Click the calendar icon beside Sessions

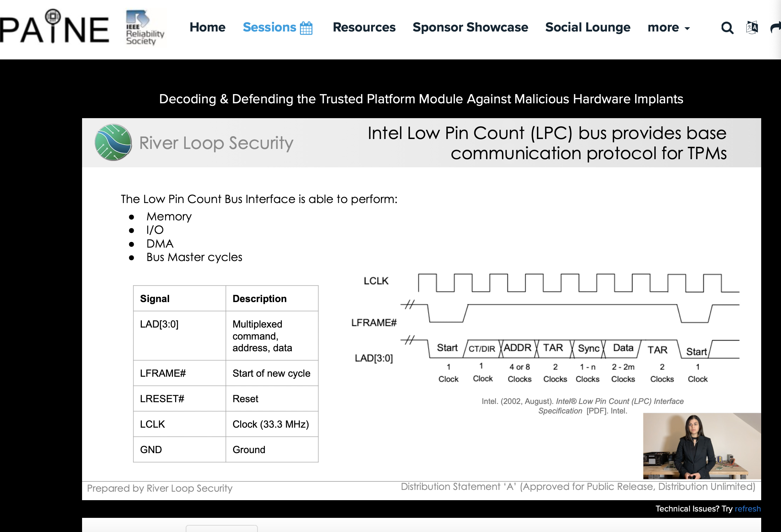(x=306, y=28)
